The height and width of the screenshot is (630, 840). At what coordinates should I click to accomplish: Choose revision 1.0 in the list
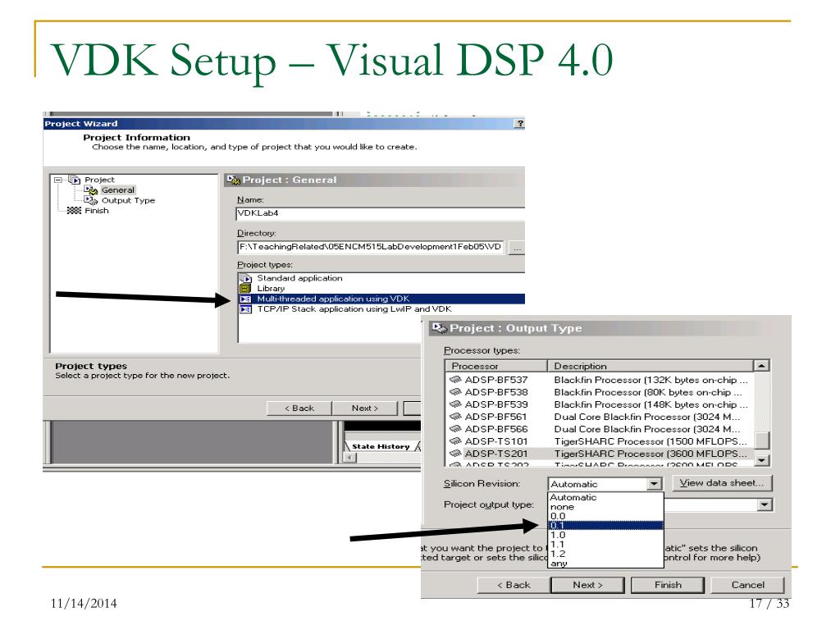click(x=606, y=535)
